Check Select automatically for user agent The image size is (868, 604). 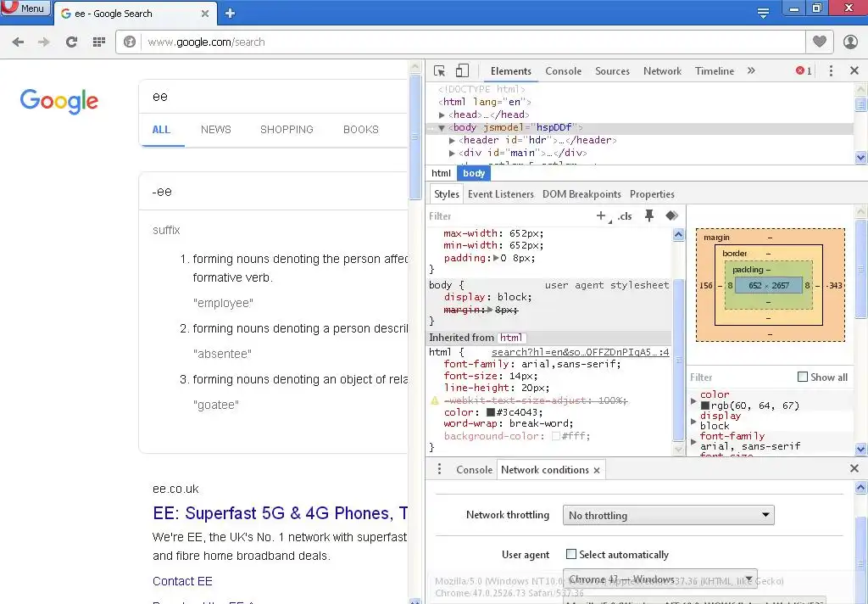571,554
